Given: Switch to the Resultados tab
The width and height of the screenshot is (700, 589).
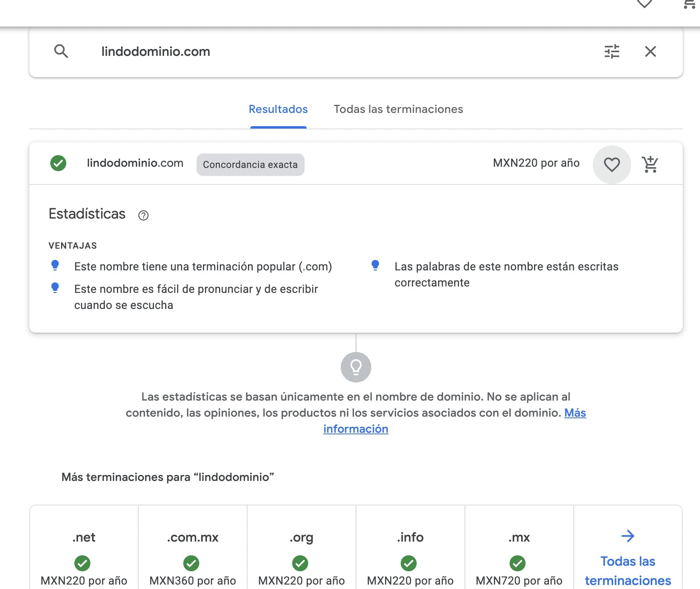Looking at the screenshot, I should [x=278, y=109].
